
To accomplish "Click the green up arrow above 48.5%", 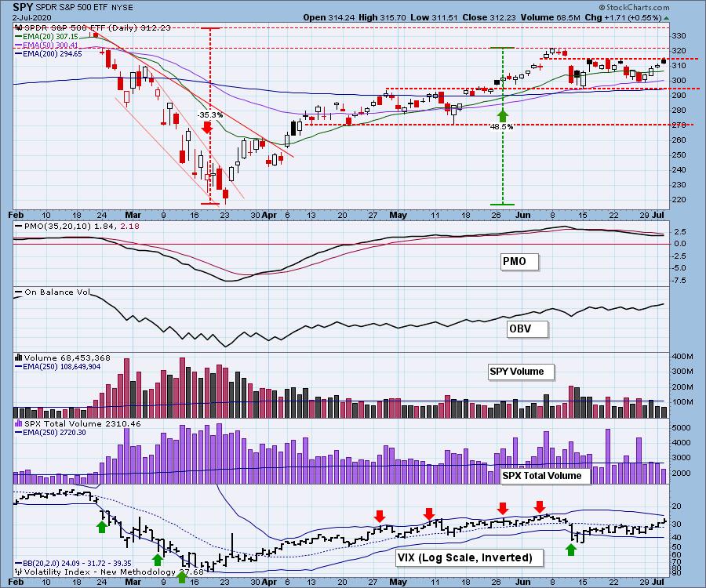I will (503, 114).
